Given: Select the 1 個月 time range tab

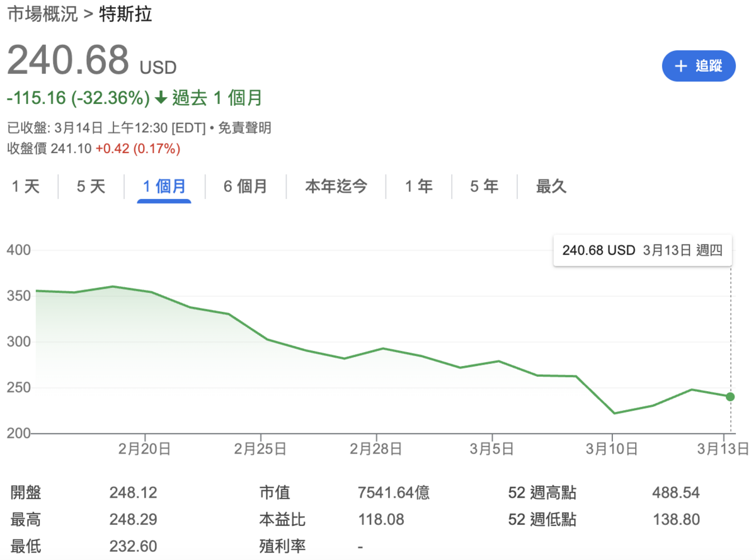Looking at the screenshot, I should tap(164, 186).
